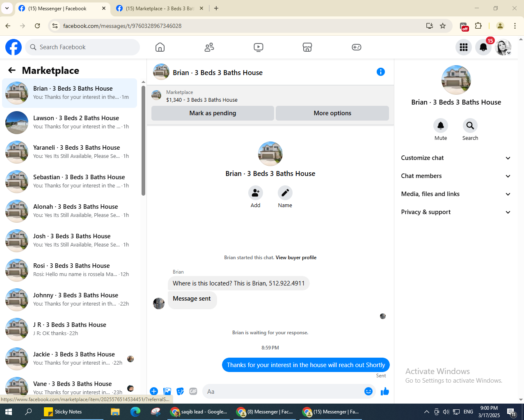Click the Facebook logo

pos(14,47)
